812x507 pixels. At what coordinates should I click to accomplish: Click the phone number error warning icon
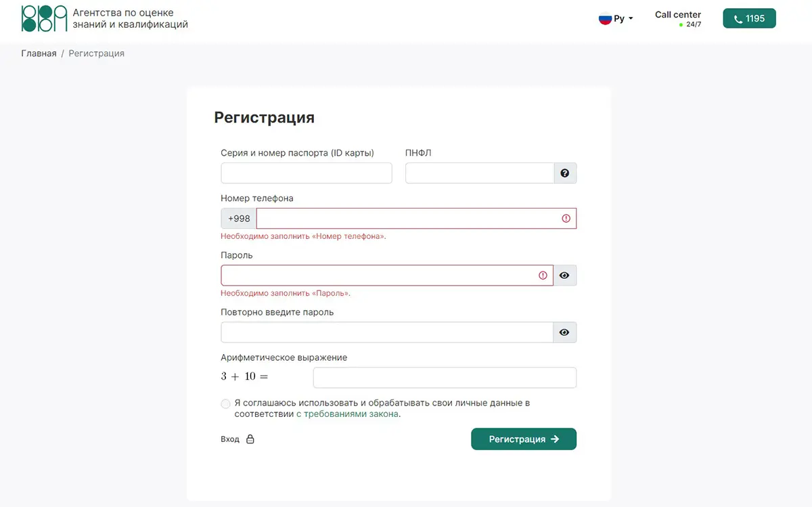(566, 219)
